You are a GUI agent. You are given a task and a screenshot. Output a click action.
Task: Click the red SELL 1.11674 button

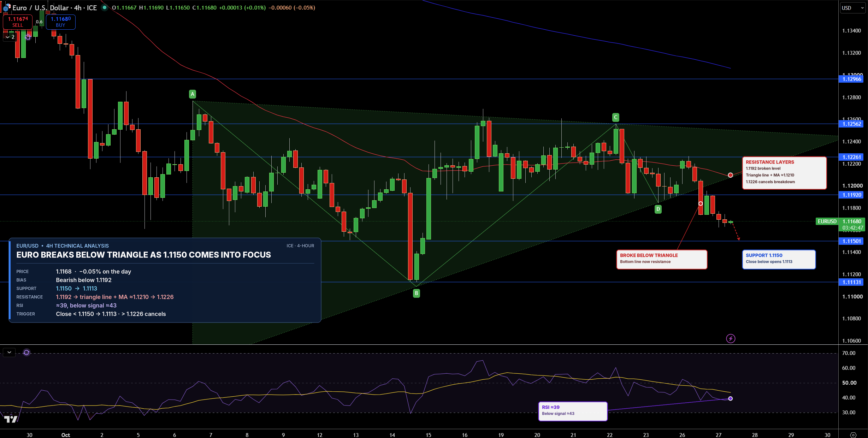pos(18,22)
